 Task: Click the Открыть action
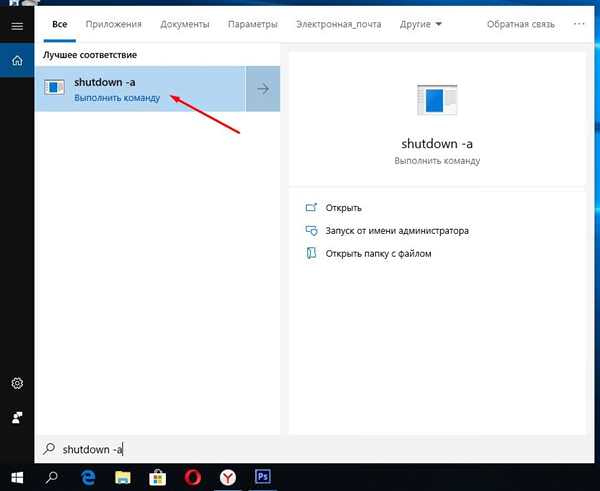343,208
